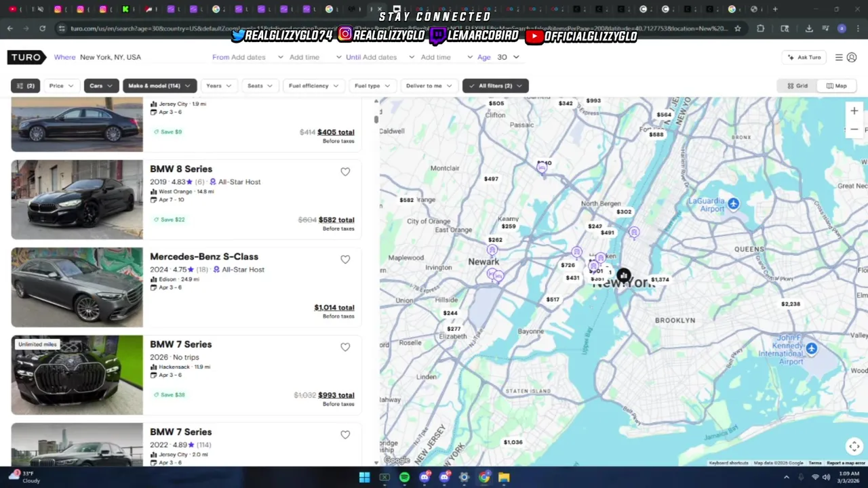
Task: Open the Ask Turo assistant
Action: pyautogui.click(x=805, y=58)
